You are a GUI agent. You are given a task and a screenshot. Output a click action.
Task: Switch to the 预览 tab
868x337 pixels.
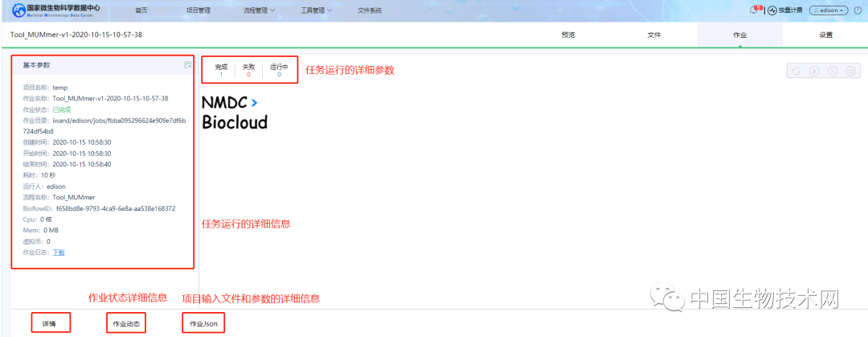(568, 35)
